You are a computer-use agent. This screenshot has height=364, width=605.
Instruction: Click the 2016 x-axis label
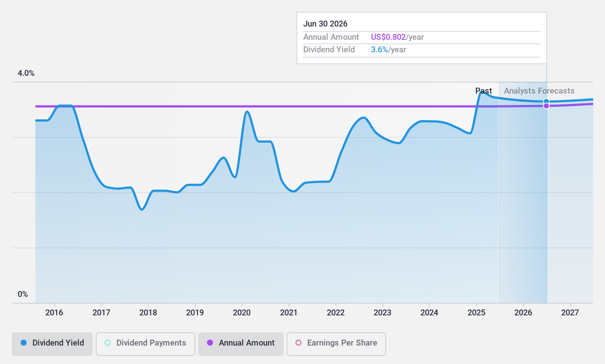click(x=54, y=313)
